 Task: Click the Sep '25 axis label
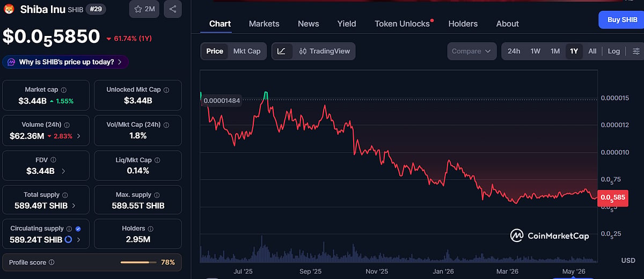[310, 271]
